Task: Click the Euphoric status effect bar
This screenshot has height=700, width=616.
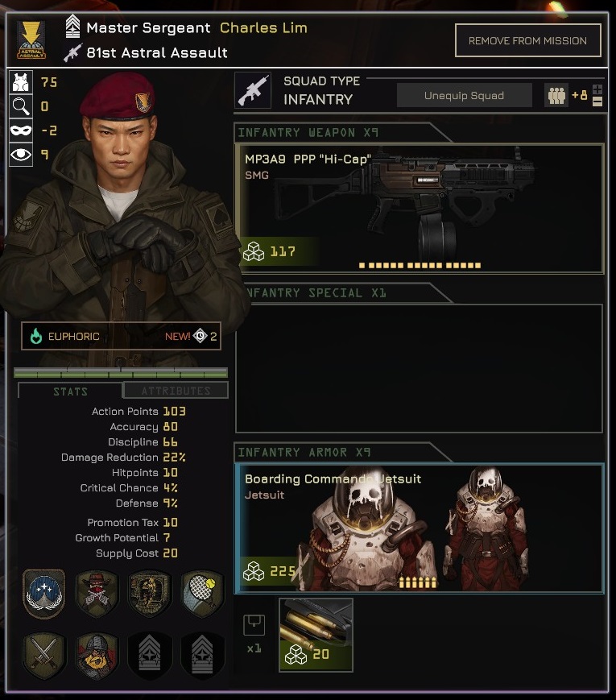Action: [122, 336]
